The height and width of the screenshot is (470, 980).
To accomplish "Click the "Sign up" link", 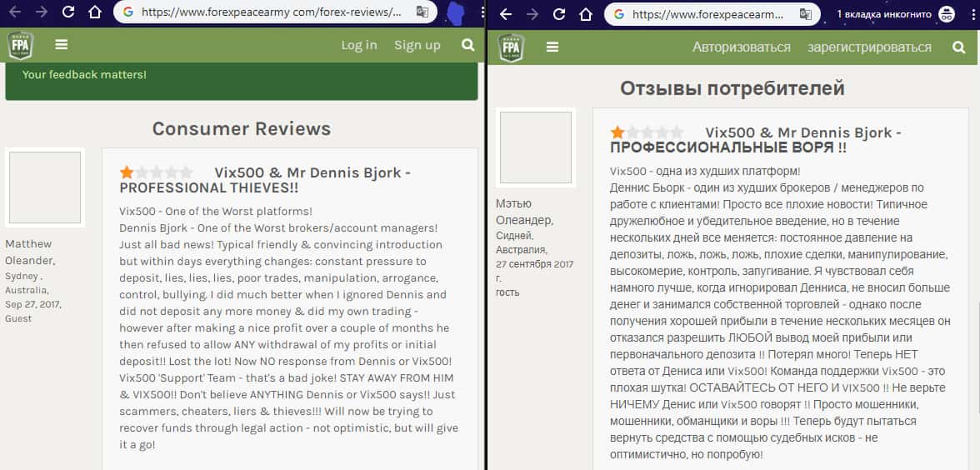I will (x=417, y=45).
